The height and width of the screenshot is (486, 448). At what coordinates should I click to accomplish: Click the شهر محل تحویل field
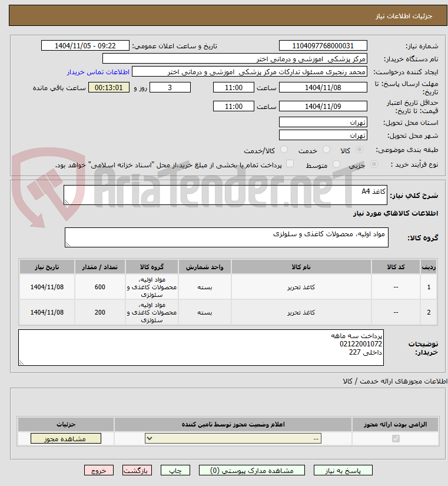pos(323,135)
